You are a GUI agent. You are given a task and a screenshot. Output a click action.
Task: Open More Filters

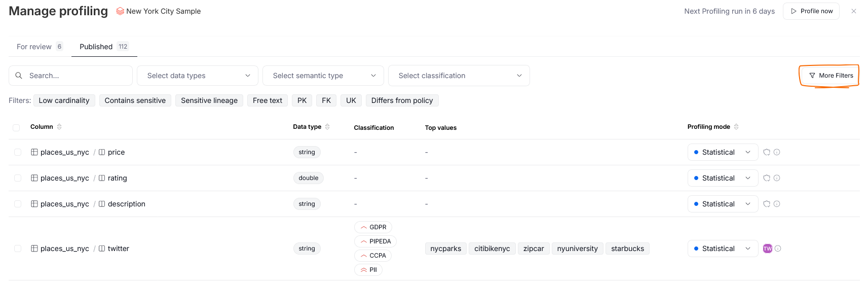pos(831,76)
